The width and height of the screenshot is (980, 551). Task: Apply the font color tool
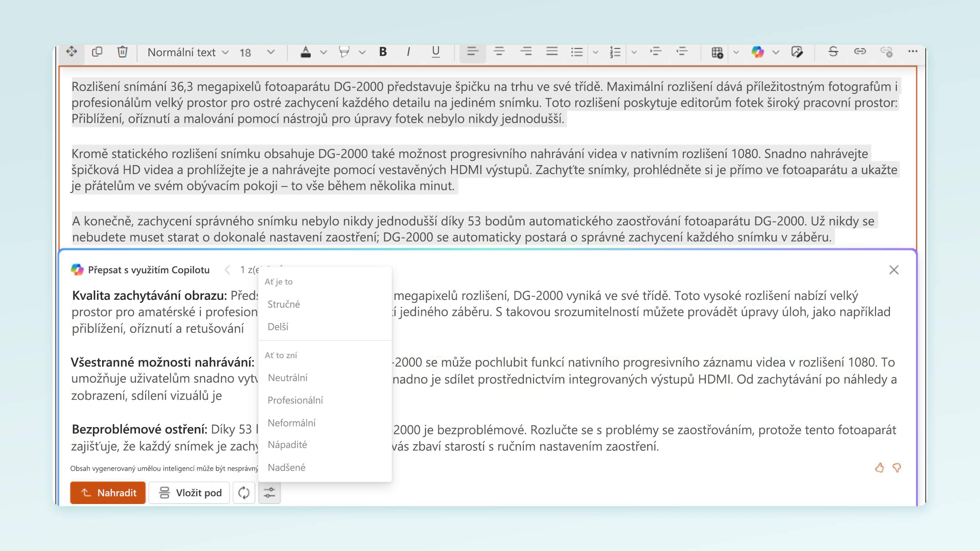(x=306, y=52)
